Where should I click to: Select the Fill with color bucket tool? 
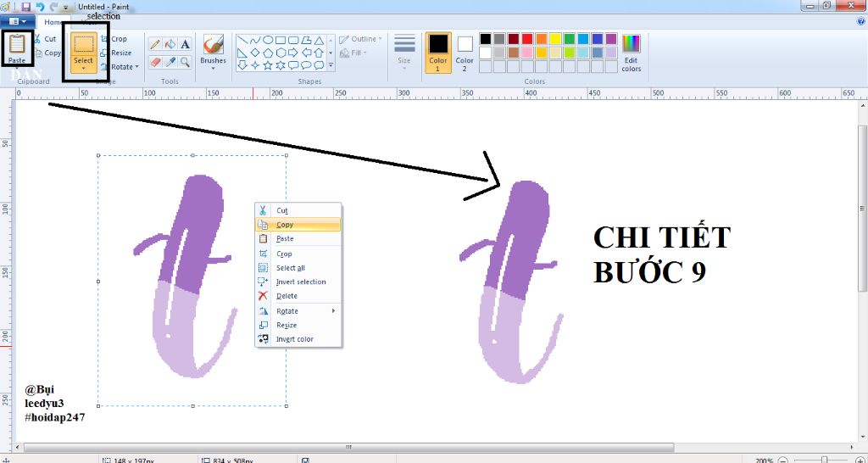click(x=170, y=44)
